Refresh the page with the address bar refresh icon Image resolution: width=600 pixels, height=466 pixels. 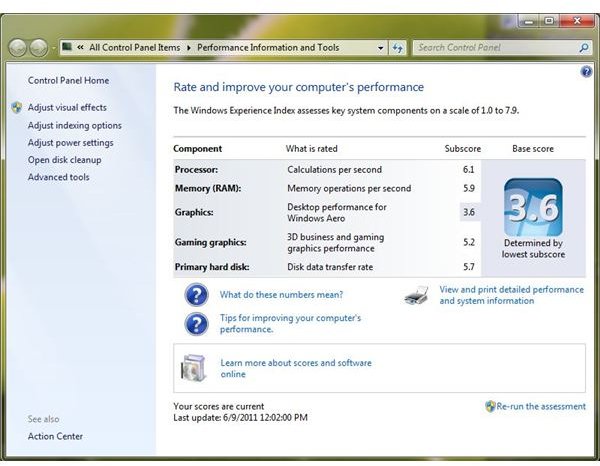[x=398, y=48]
